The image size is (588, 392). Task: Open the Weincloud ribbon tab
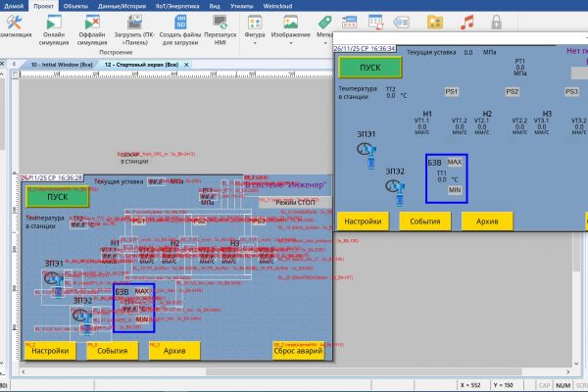277,6
